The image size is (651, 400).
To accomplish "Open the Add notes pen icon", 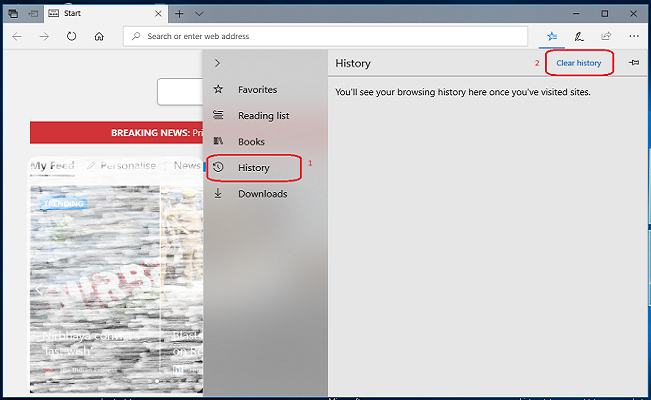I will 579,37.
